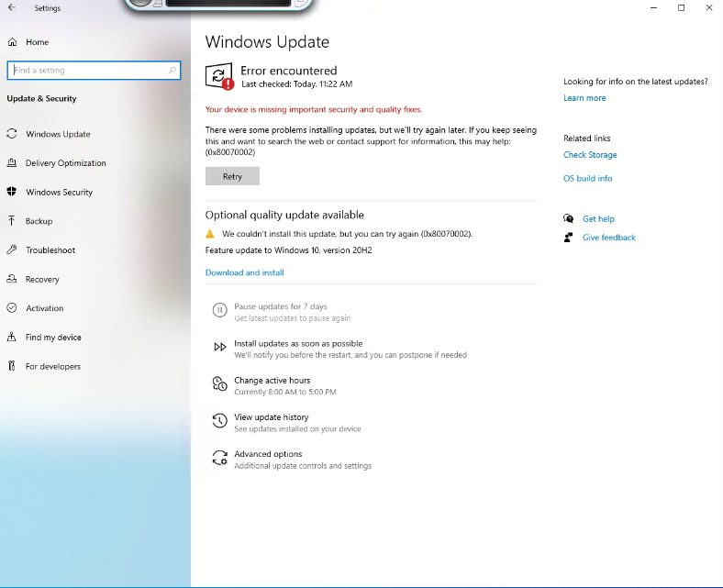Click the Optional quality update available heading

click(x=284, y=215)
